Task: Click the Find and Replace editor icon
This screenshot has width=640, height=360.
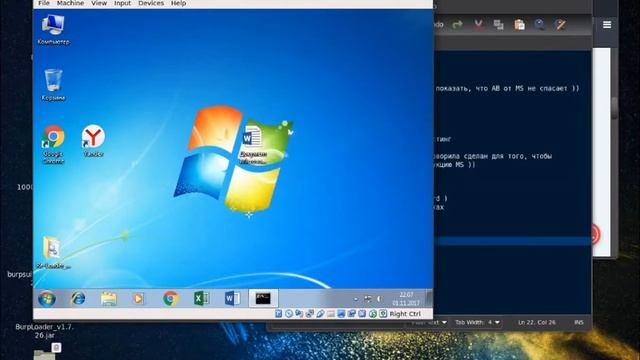Action: coord(560,25)
